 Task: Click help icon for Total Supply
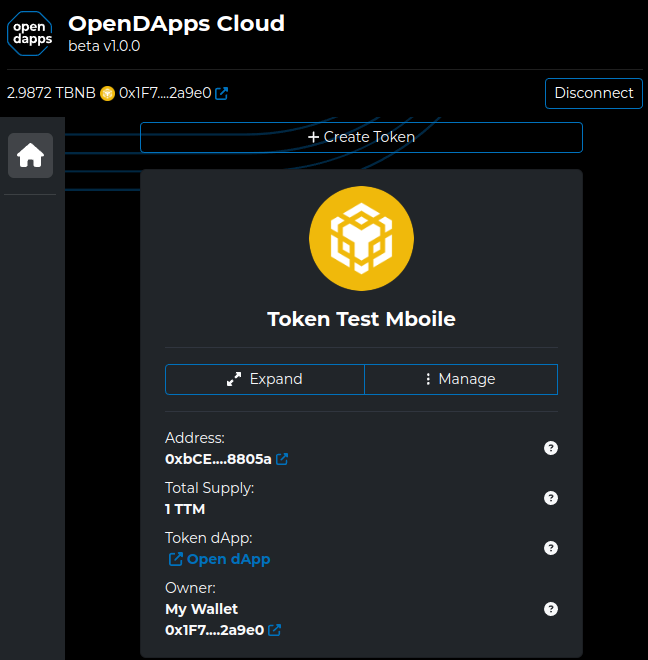click(551, 498)
